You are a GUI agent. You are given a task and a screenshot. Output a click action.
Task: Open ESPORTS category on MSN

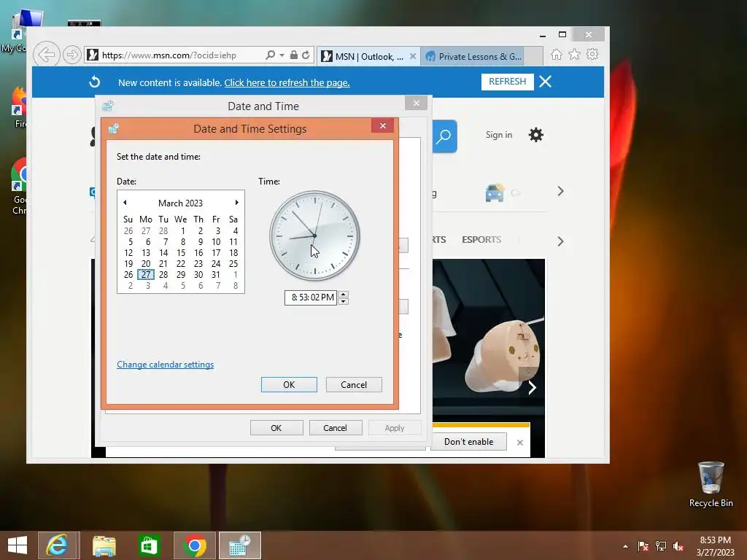pyautogui.click(x=481, y=239)
